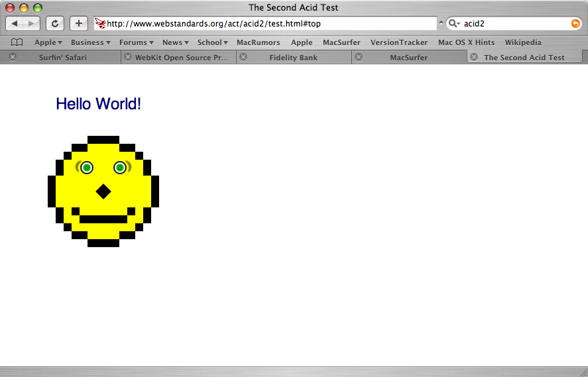Click the acid2 search field
The height and width of the screenshot is (377, 588).
[x=516, y=24]
